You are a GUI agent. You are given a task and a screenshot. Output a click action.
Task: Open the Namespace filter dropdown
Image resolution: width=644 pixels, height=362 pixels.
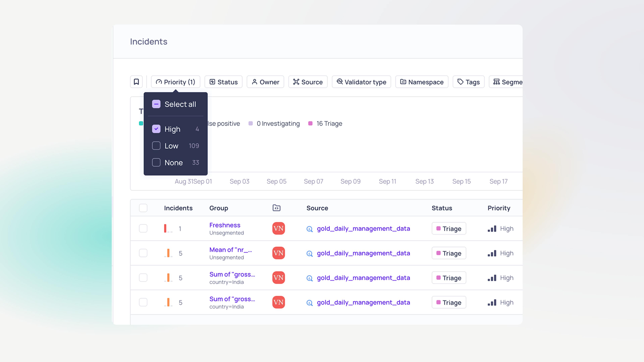[422, 82]
